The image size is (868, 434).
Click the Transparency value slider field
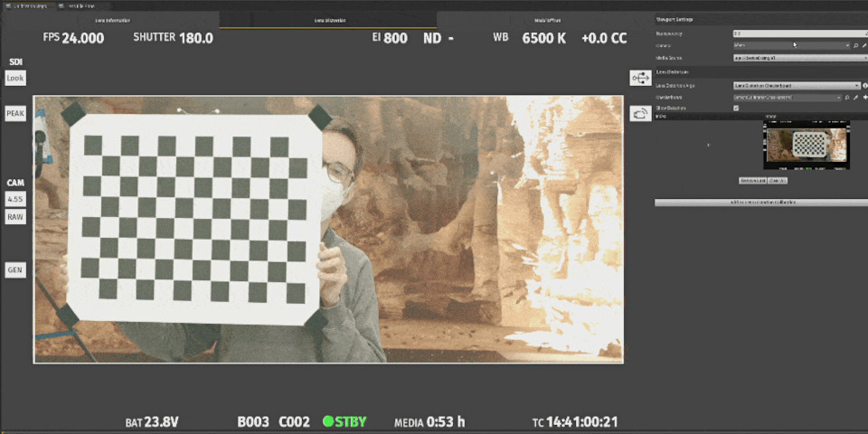tap(796, 33)
